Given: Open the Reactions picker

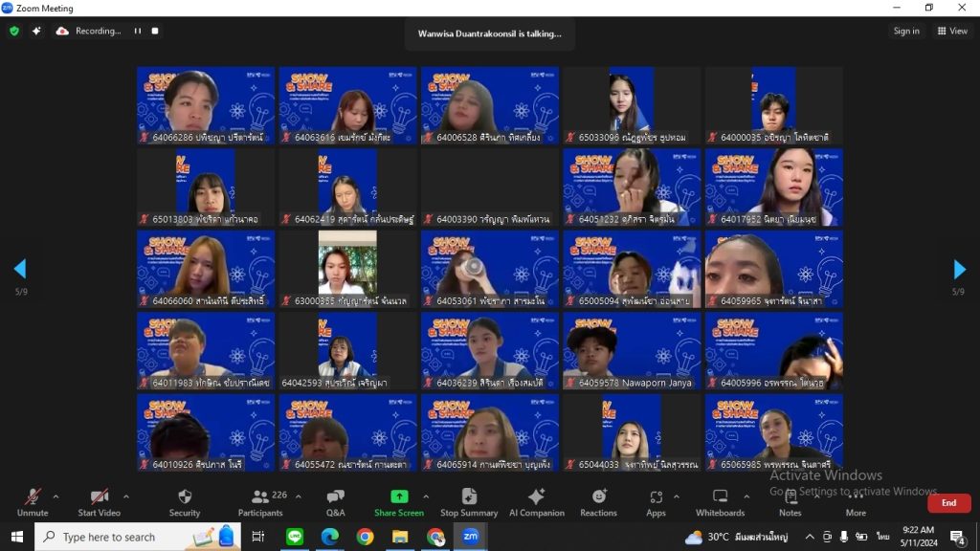Looking at the screenshot, I should pos(598,503).
